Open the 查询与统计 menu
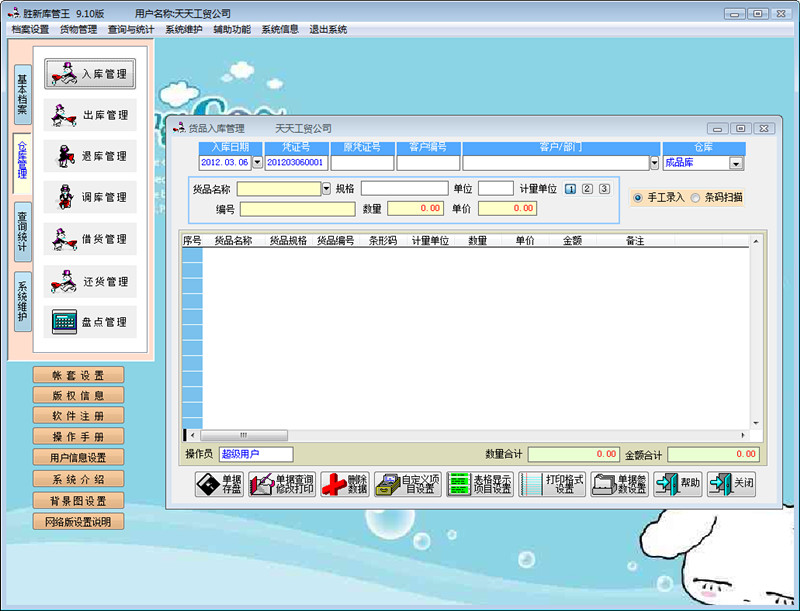800x611 pixels. pos(131,29)
